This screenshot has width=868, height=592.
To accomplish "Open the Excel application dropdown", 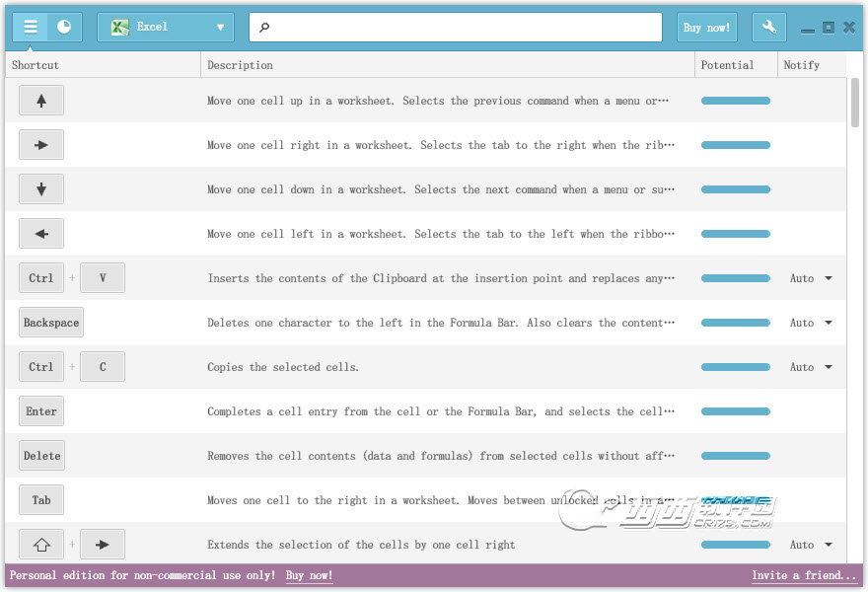I will pos(166,27).
